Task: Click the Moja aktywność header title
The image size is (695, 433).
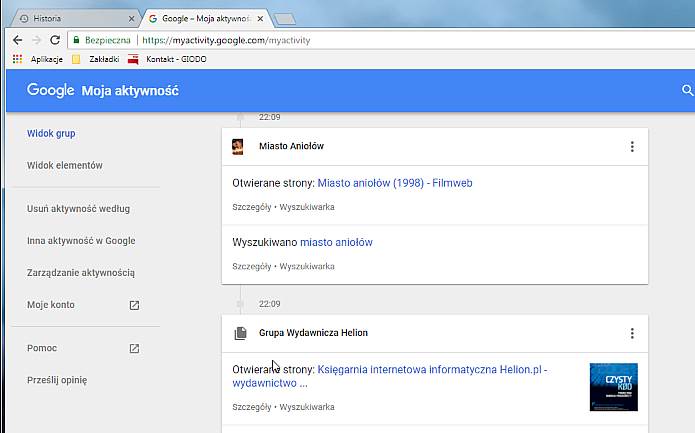Action: point(130,91)
